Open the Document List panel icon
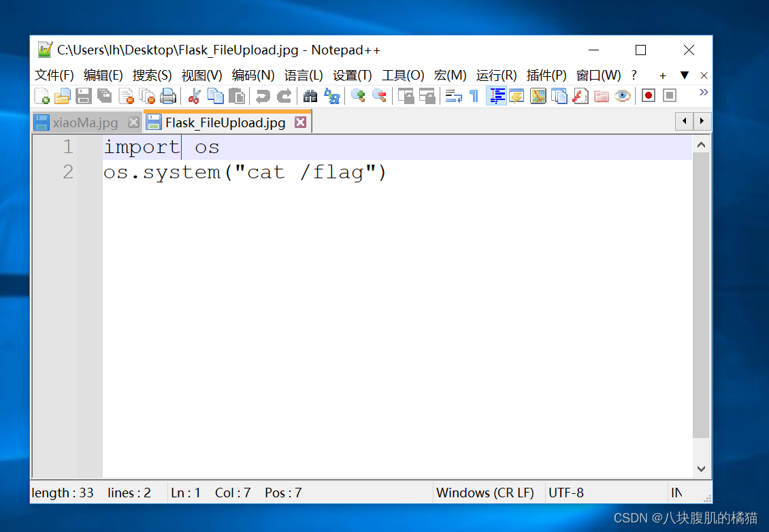This screenshot has height=532, width=769. (559, 96)
